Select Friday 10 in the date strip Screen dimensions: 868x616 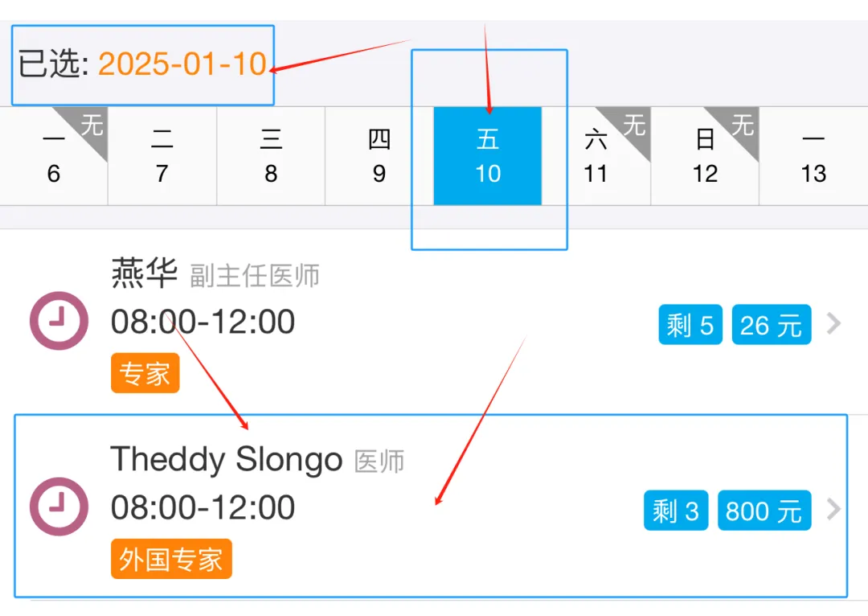(x=488, y=156)
